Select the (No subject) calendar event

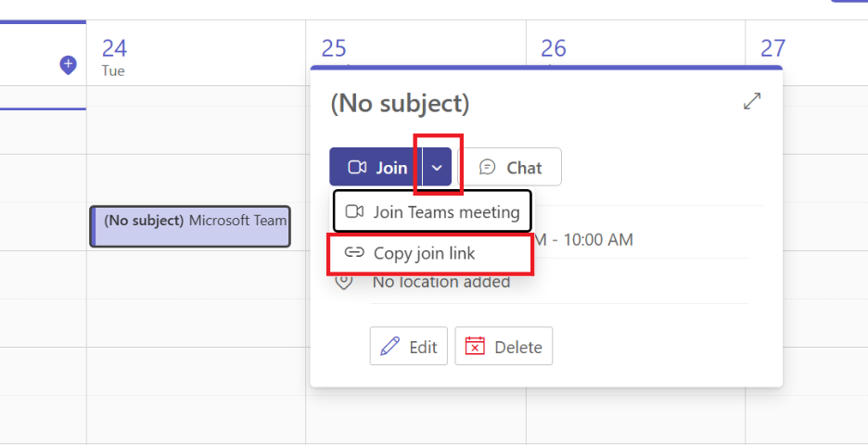[x=190, y=226]
